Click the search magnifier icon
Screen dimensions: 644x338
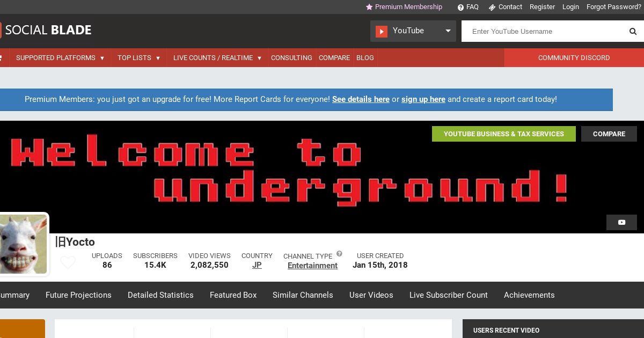[633, 31]
